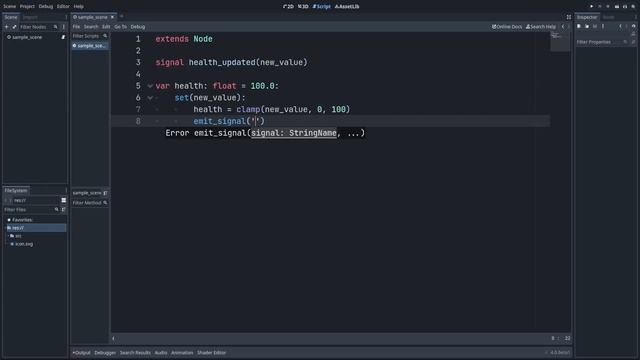The height and width of the screenshot is (360, 640).
Task: Open the script editor Edit menu
Action: tap(106, 27)
